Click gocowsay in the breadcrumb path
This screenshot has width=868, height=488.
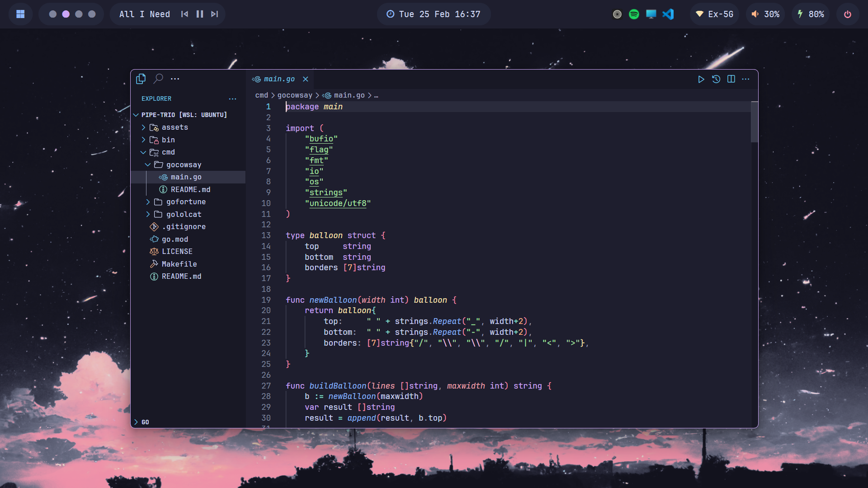click(x=295, y=95)
